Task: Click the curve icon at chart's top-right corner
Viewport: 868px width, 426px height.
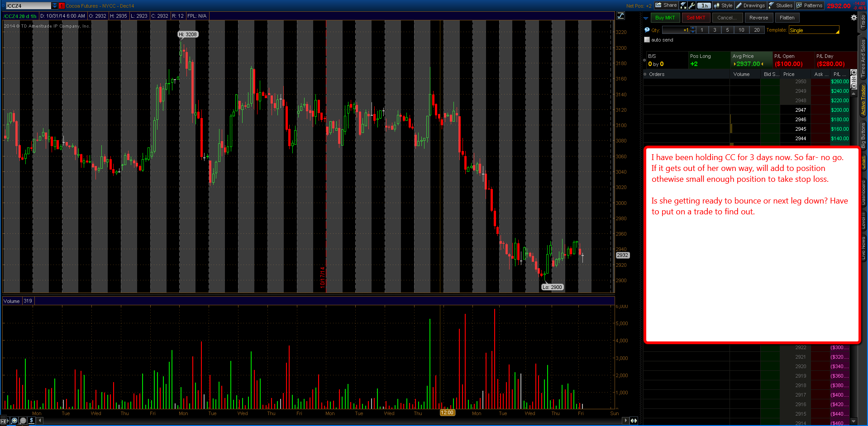Action: pos(621,16)
